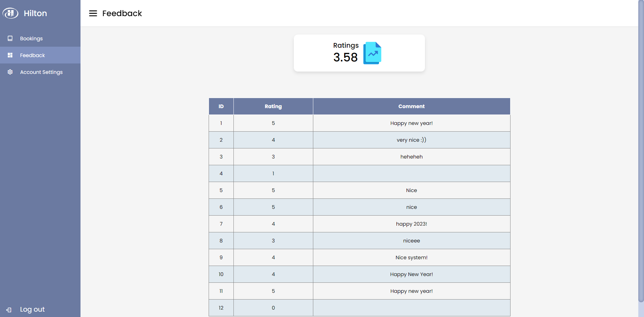Click the Log out link
Image resolution: width=644 pixels, height=317 pixels.
(x=32, y=309)
